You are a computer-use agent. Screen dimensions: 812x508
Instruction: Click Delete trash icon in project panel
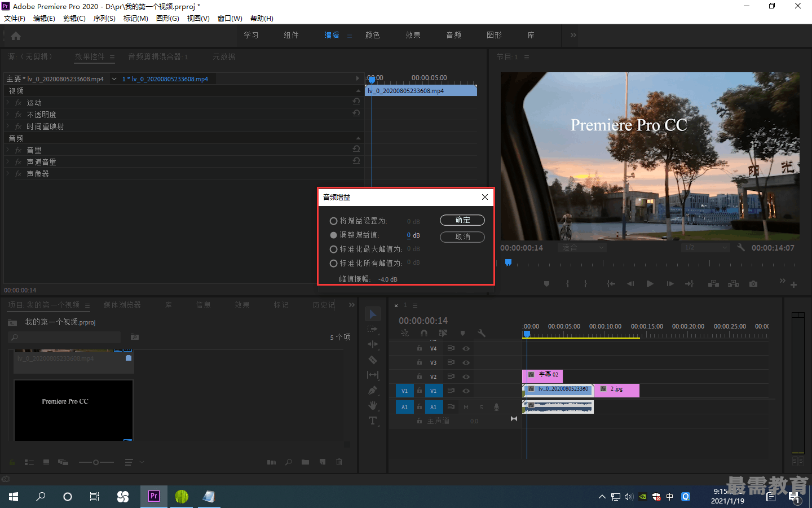pos(339,462)
